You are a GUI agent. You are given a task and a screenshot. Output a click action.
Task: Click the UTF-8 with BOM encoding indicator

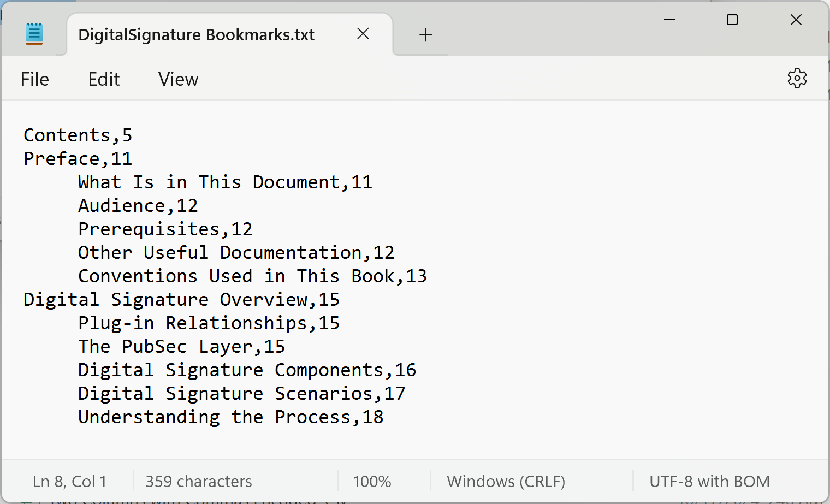tap(709, 482)
